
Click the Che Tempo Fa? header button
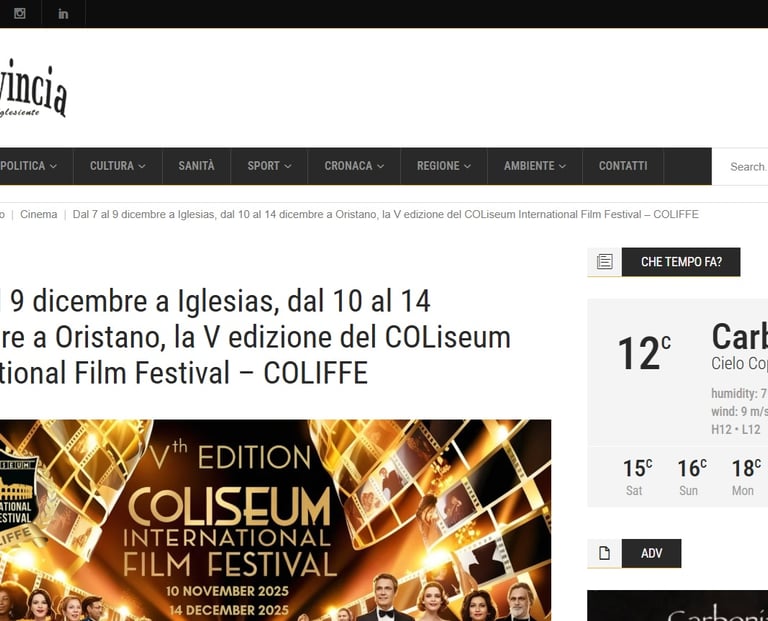(681, 262)
